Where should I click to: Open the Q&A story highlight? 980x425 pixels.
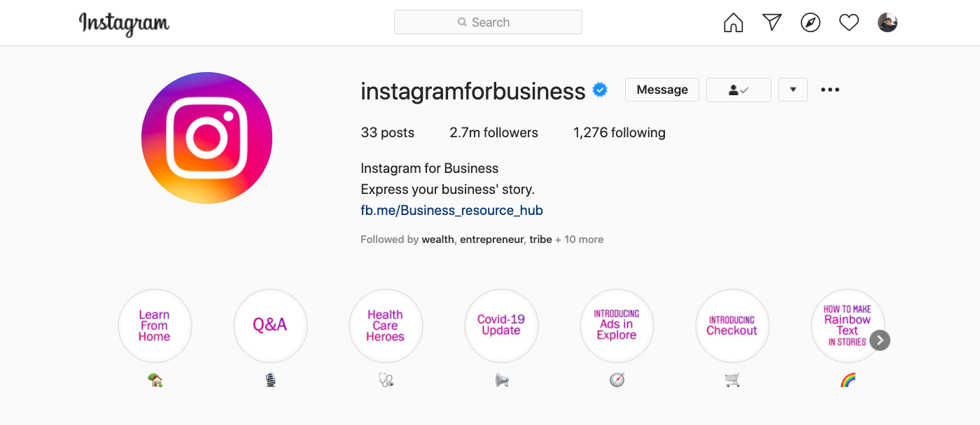(270, 326)
